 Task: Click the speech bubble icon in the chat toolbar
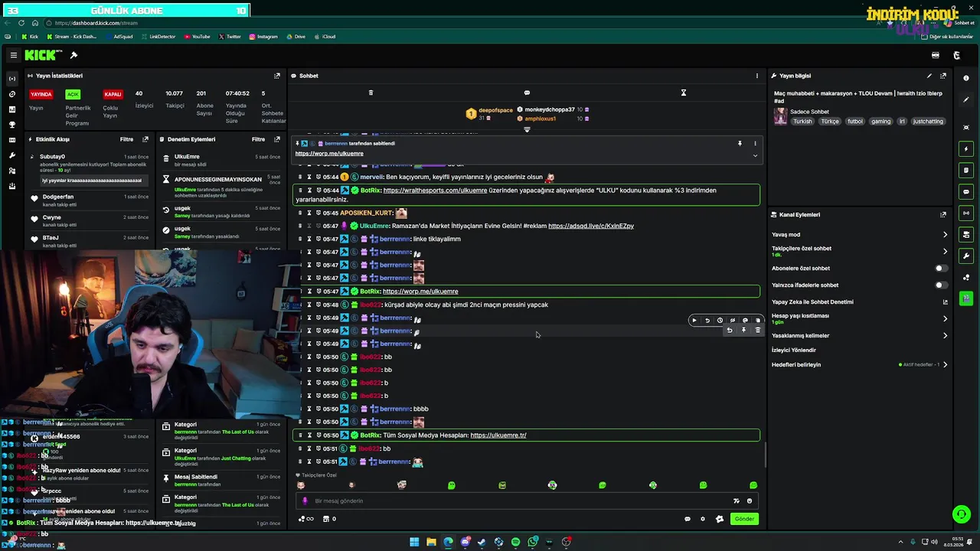pyautogui.click(x=527, y=93)
